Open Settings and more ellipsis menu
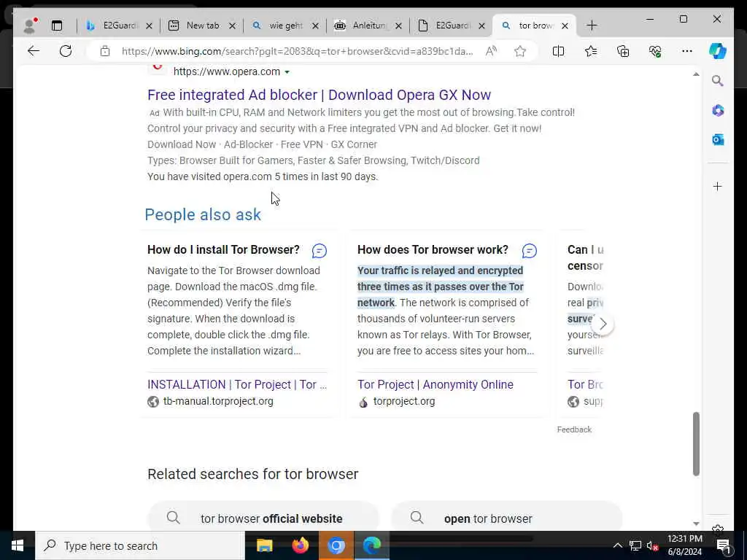This screenshot has height=560, width=747. [x=687, y=51]
